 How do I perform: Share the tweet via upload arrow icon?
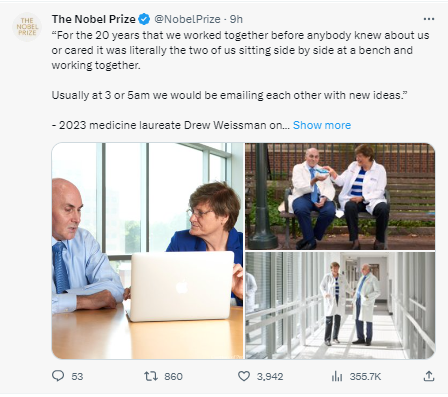coord(429,376)
